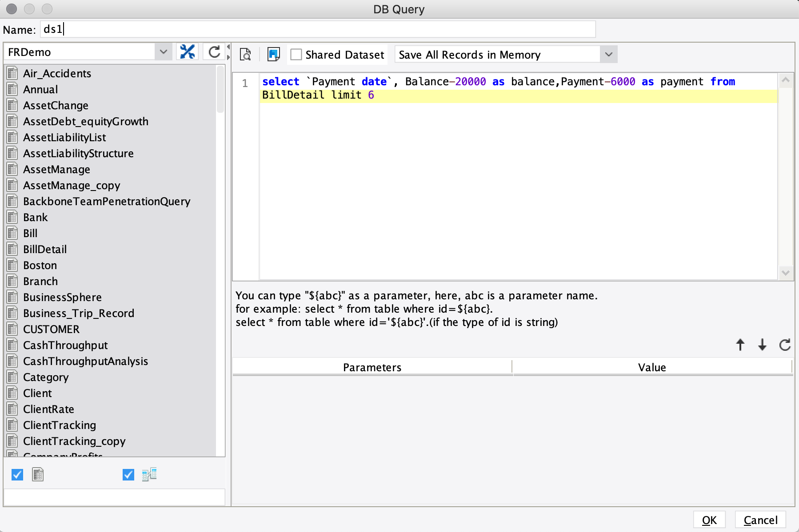Uncheck the table filter checkbox
This screenshot has width=799, height=532.
(17, 475)
